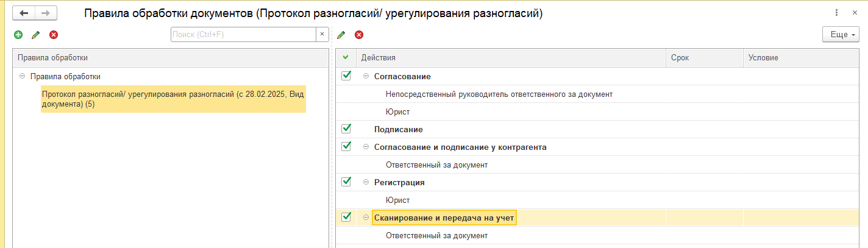Collapse the Правила обработки tree node
Screen dimensions: 868x248
22,76
